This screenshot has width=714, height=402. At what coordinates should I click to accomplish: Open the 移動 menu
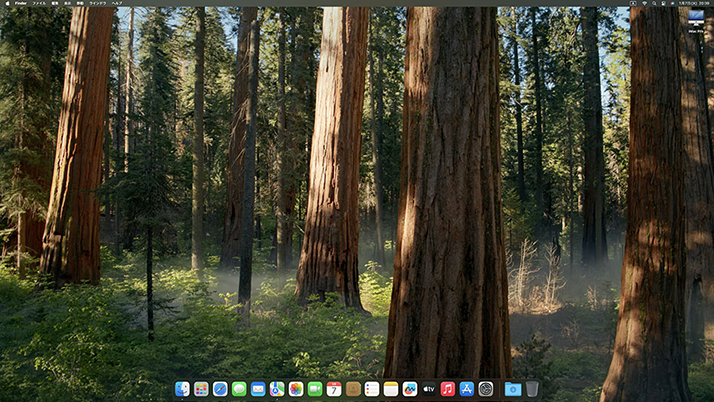(80, 3)
